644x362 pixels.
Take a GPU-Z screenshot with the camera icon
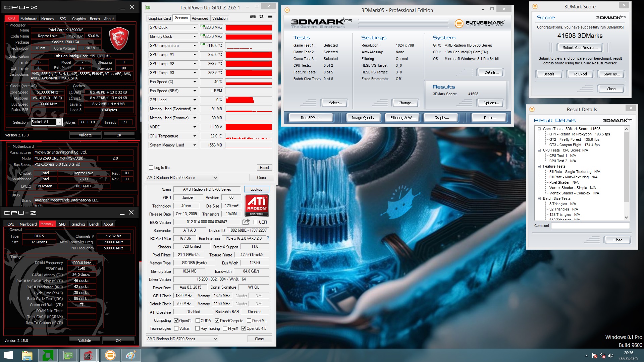(x=253, y=16)
